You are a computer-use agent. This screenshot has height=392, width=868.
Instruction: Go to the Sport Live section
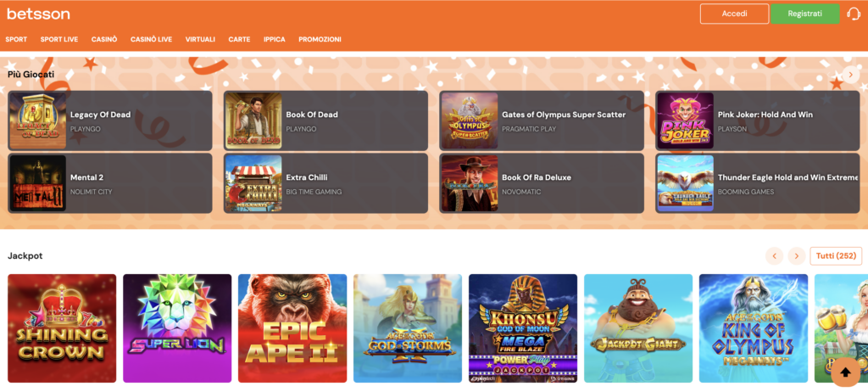[59, 39]
